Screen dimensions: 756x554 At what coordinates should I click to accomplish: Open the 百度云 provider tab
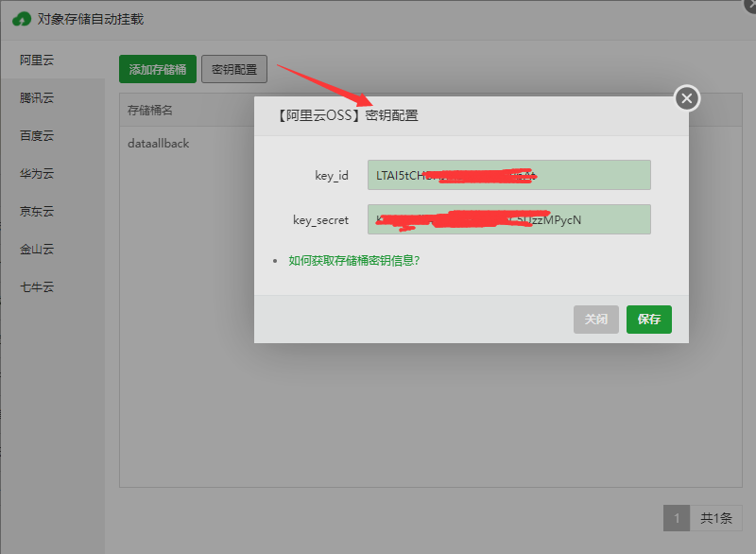[52, 135]
